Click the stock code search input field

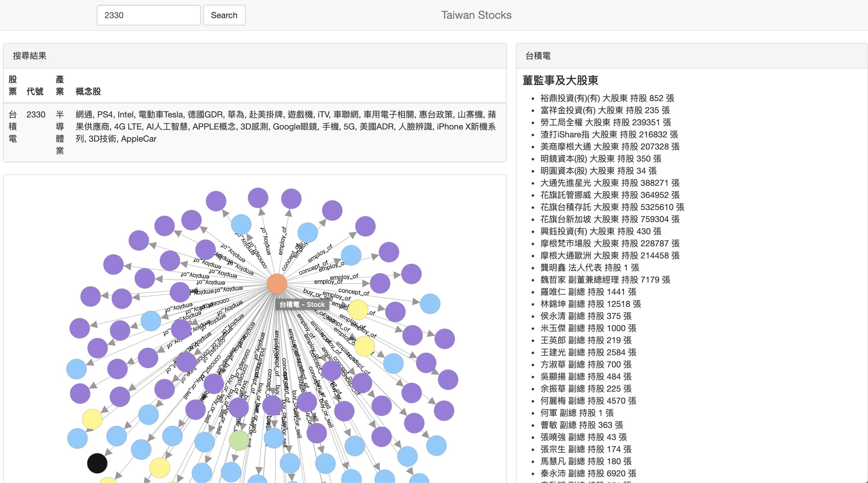[x=148, y=15]
